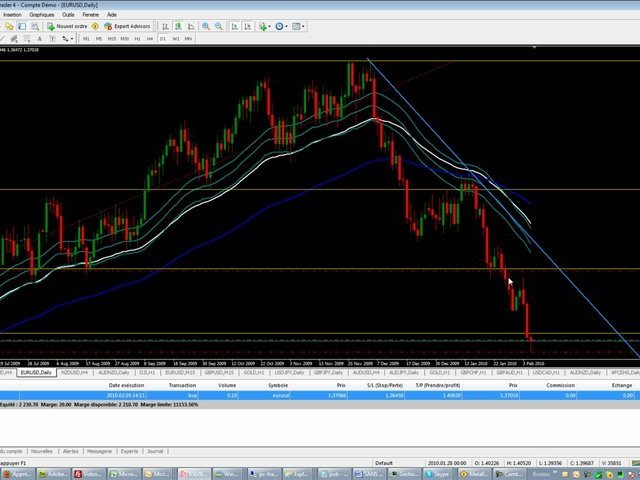640x480 pixels.
Task: Open the Insertion menu
Action: [12, 15]
